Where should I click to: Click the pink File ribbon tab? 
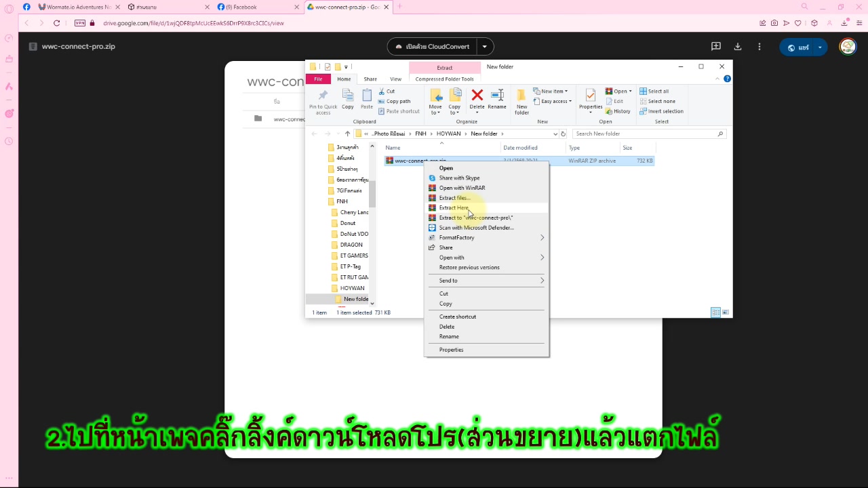(x=318, y=79)
